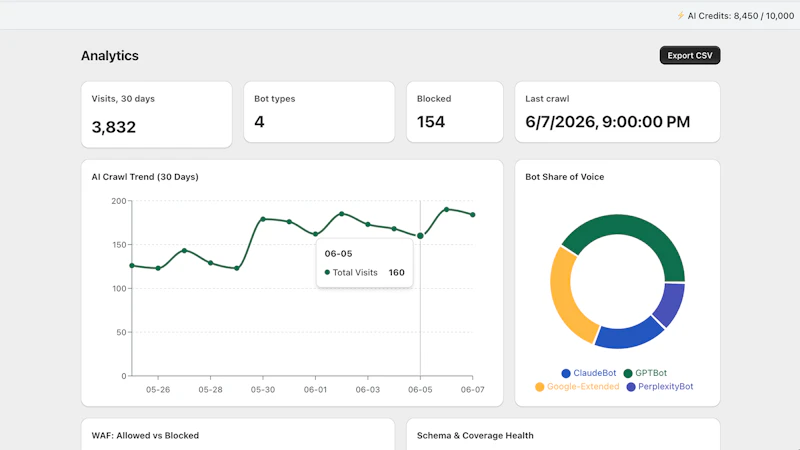Click the Bot types card label
Viewport: 800px width, 450px height.
click(274, 98)
